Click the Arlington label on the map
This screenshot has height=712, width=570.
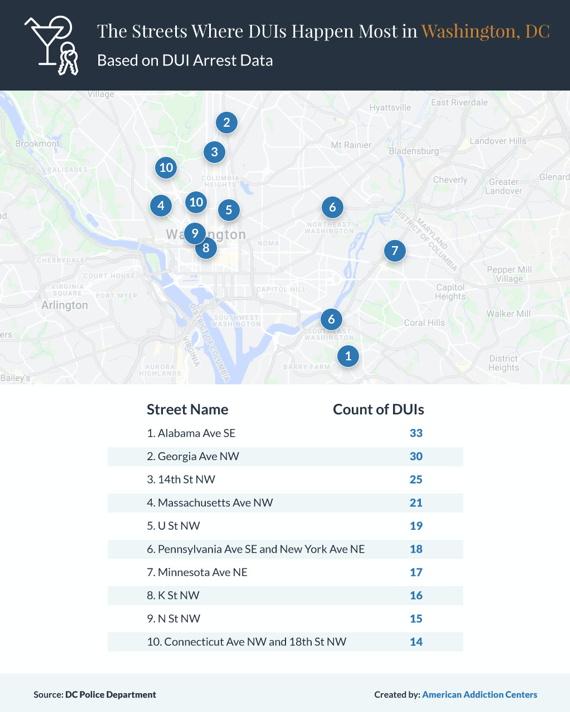pos(64,305)
